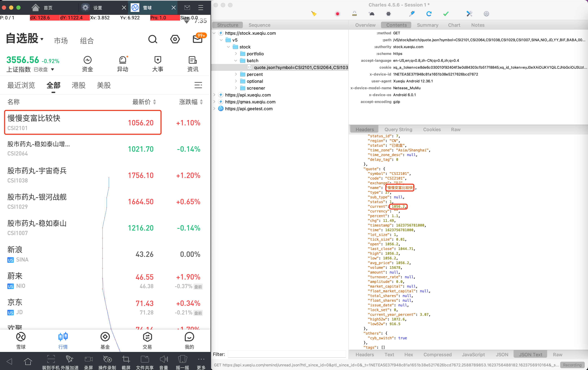The image size is (588, 370).
Task: Toggle throttling turtle icon in Charles
Action: click(x=371, y=14)
